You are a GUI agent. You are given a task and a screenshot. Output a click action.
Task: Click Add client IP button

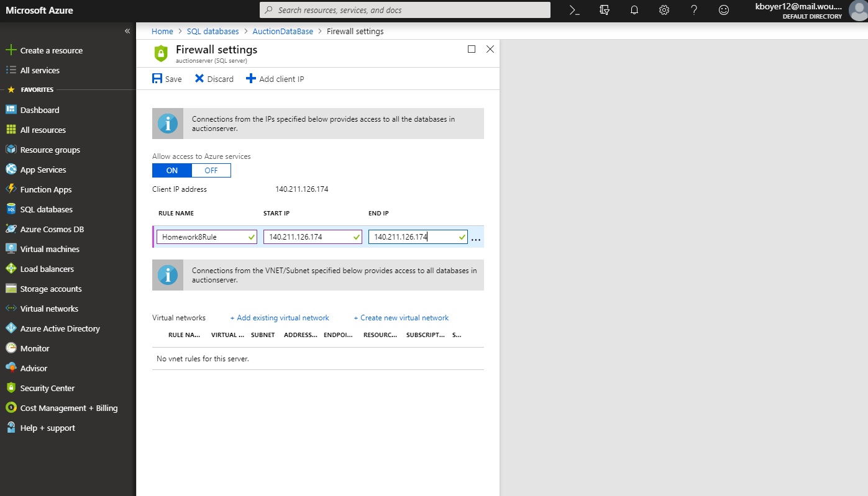click(x=275, y=79)
